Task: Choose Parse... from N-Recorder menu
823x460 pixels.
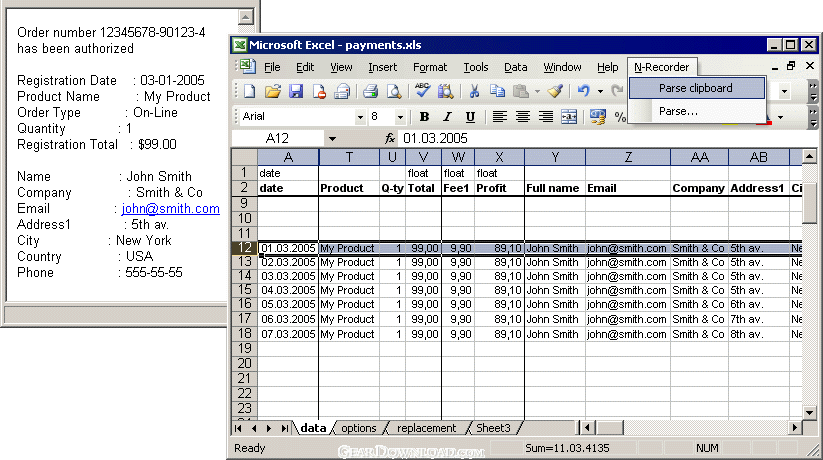Action: click(x=697, y=111)
